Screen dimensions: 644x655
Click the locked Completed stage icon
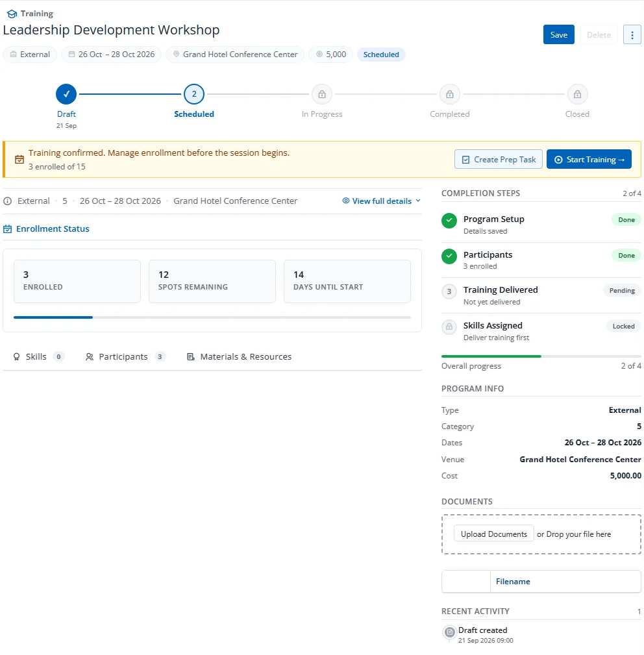[449, 94]
